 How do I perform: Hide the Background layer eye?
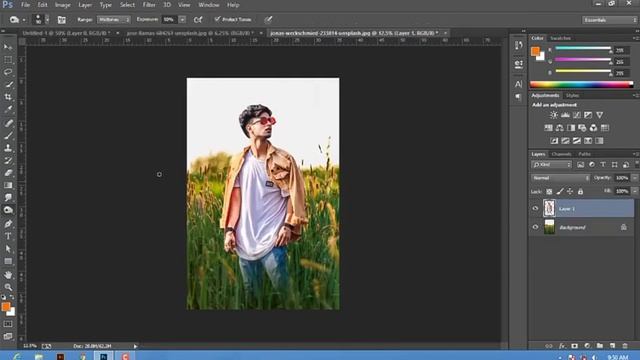(x=535, y=227)
